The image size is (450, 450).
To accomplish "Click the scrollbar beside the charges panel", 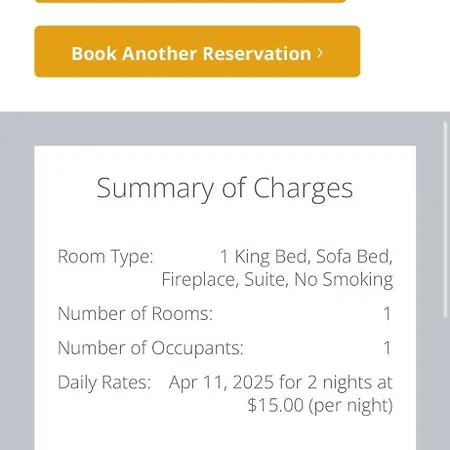I will 445,220.
